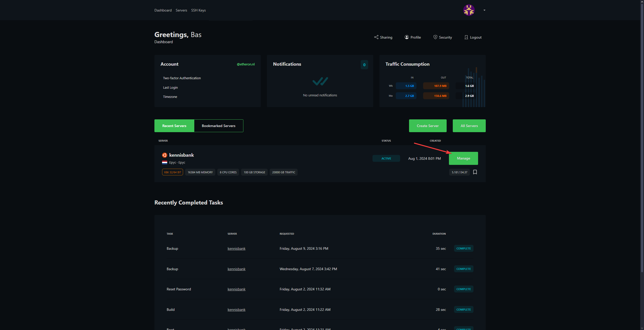Select the Recent Servers tab
The width and height of the screenshot is (644, 330).
pyautogui.click(x=174, y=126)
